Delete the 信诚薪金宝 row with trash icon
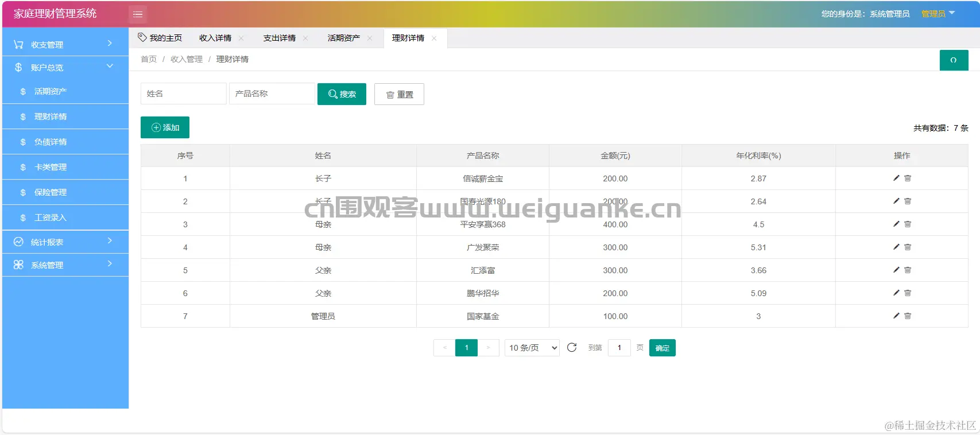Image resolution: width=980 pixels, height=435 pixels. pyautogui.click(x=908, y=178)
